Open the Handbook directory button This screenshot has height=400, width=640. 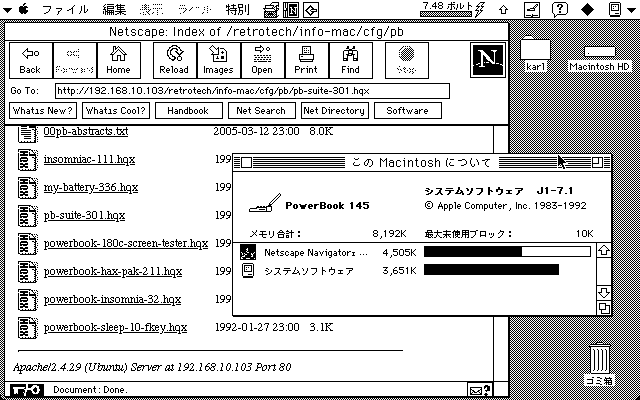pyautogui.click(x=189, y=111)
